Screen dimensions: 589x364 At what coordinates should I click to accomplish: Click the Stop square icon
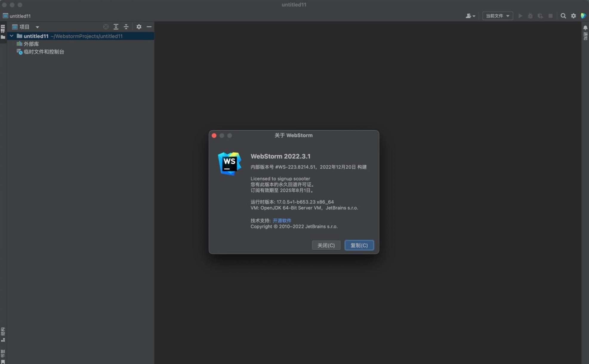coord(551,16)
